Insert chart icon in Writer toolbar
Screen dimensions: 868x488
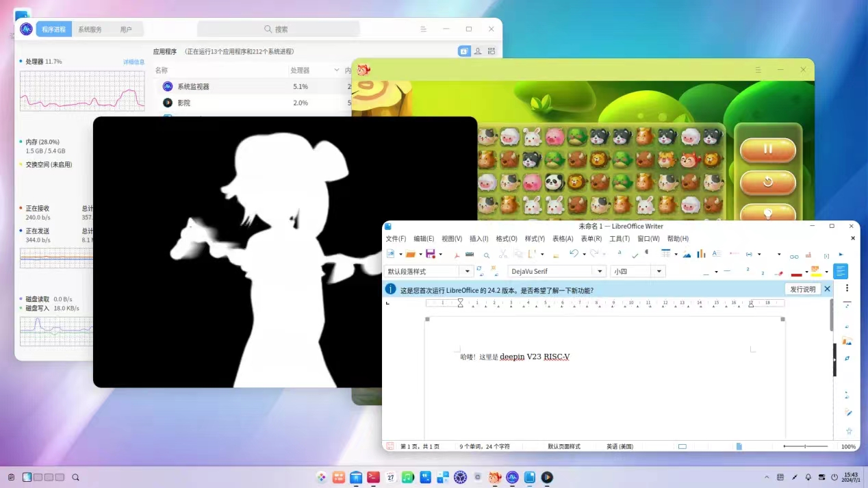[x=701, y=254]
